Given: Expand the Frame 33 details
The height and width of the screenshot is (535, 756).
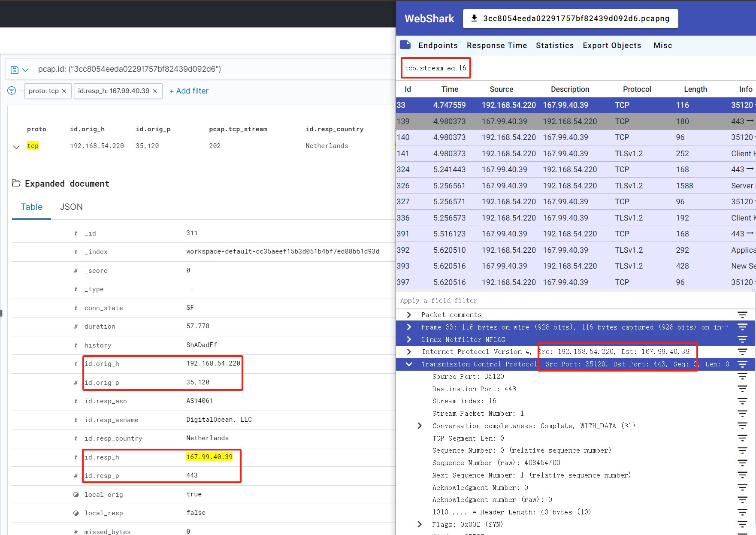Looking at the screenshot, I should coord(409,327).
